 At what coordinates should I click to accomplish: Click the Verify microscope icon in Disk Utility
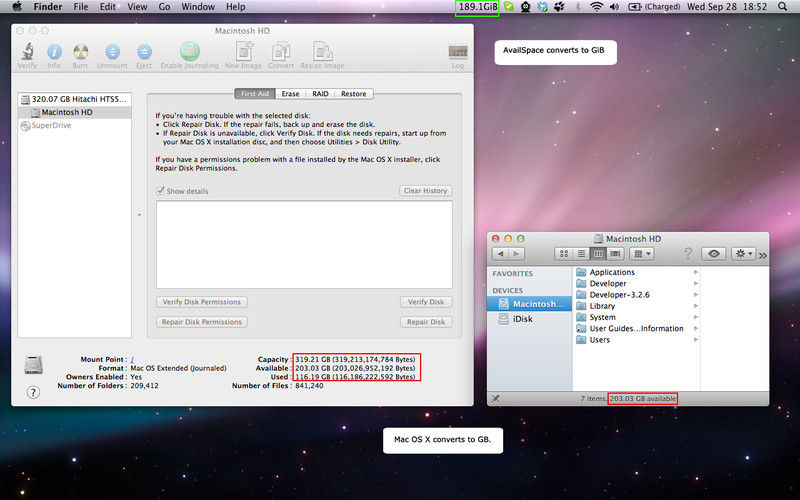click(28, 52)
